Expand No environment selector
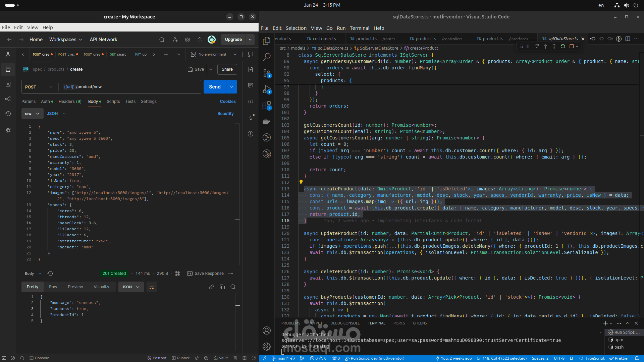Image resolution: width=644 pixels, height=362 pixels. (x=214, y=54)
